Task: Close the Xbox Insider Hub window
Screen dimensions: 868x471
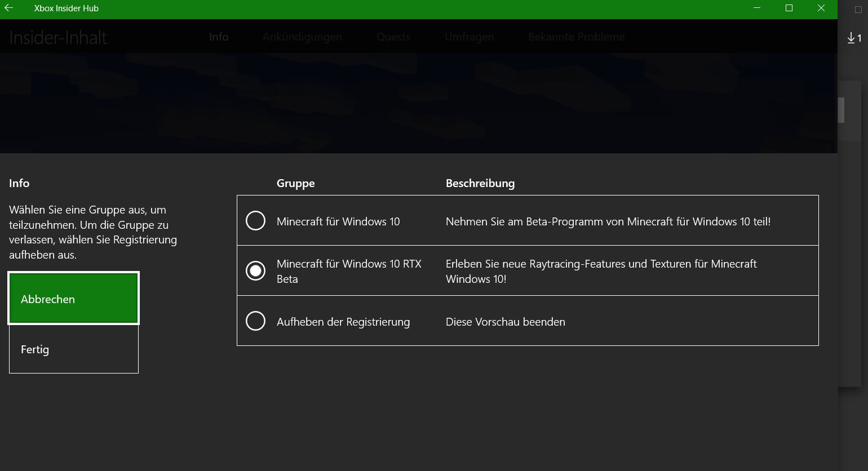Action: [x=821, y=8]
